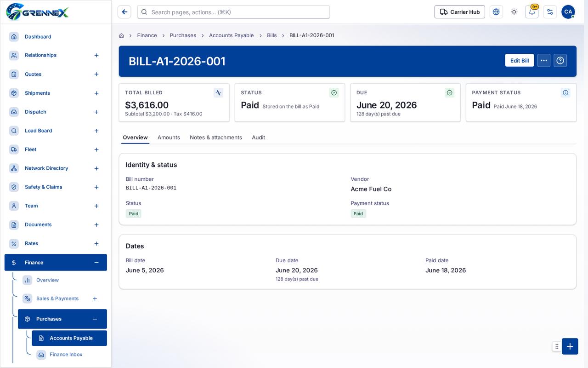Expand the Shipments section

(96, 93)
